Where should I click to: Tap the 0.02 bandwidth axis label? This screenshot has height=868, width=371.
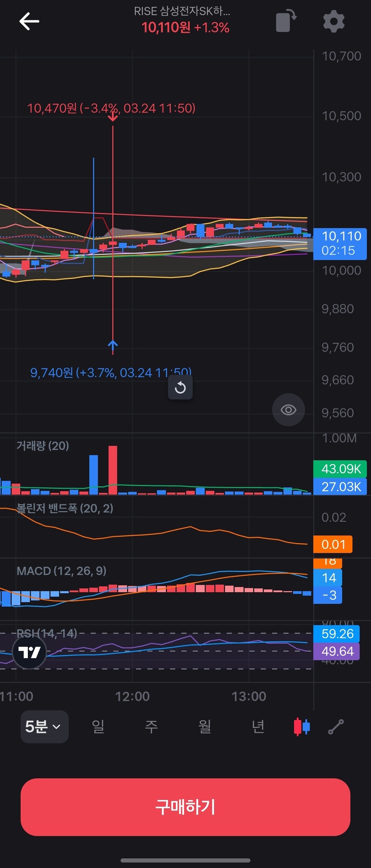click(334, 518)
